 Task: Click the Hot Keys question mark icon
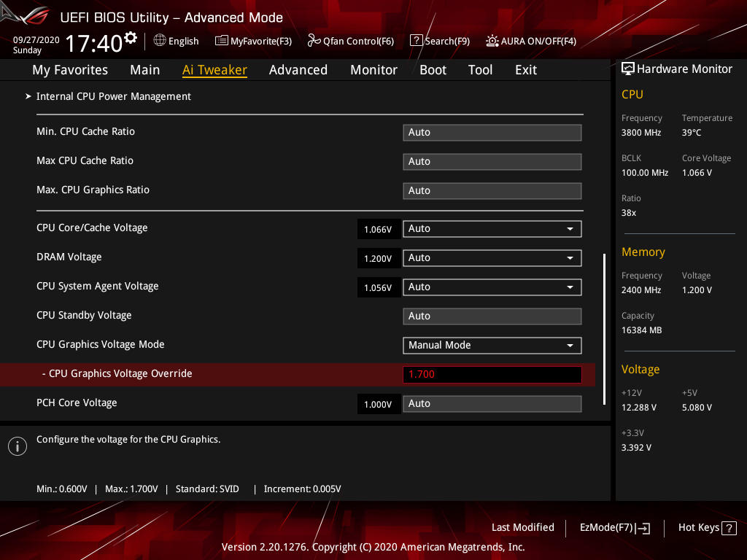[x=728, y=528]
